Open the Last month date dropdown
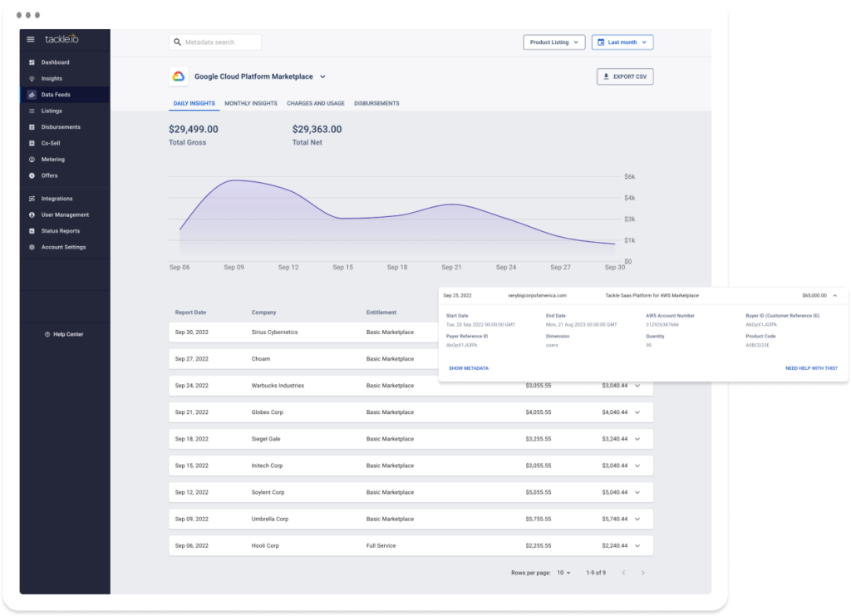The height and width of the screenshot is (616, 851). (x=622, y=42)
